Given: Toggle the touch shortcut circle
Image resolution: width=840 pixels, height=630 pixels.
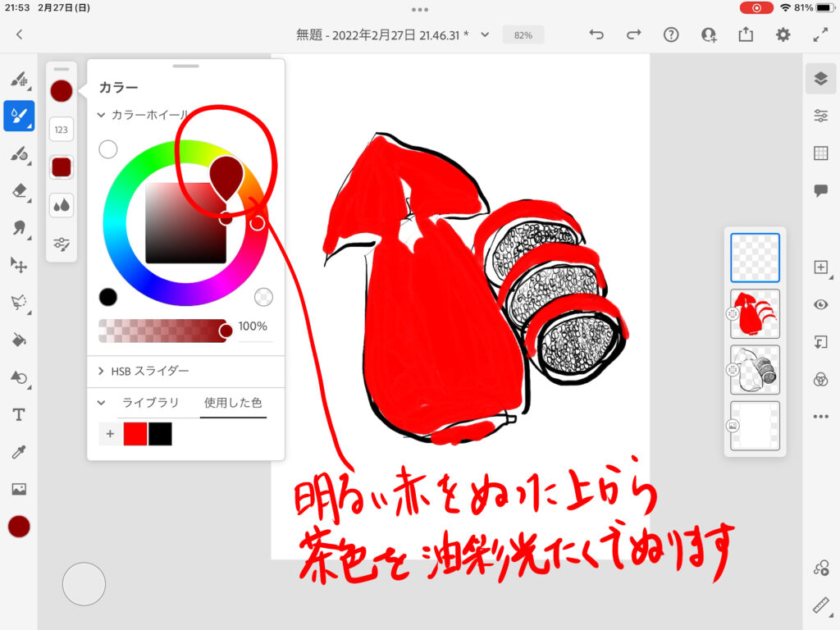Looking at the screenshot, I should pos(84,584).
